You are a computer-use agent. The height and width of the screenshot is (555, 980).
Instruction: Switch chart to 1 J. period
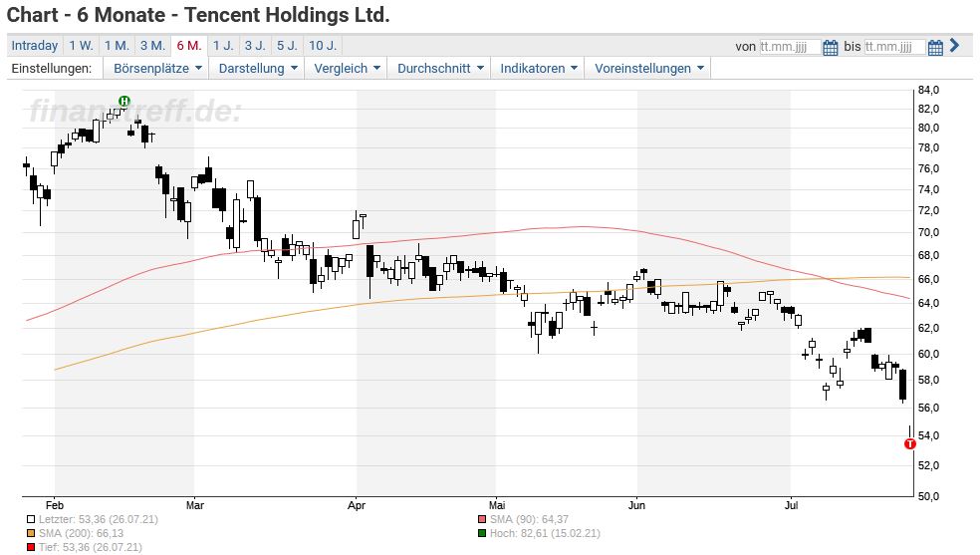pos(223,46)
